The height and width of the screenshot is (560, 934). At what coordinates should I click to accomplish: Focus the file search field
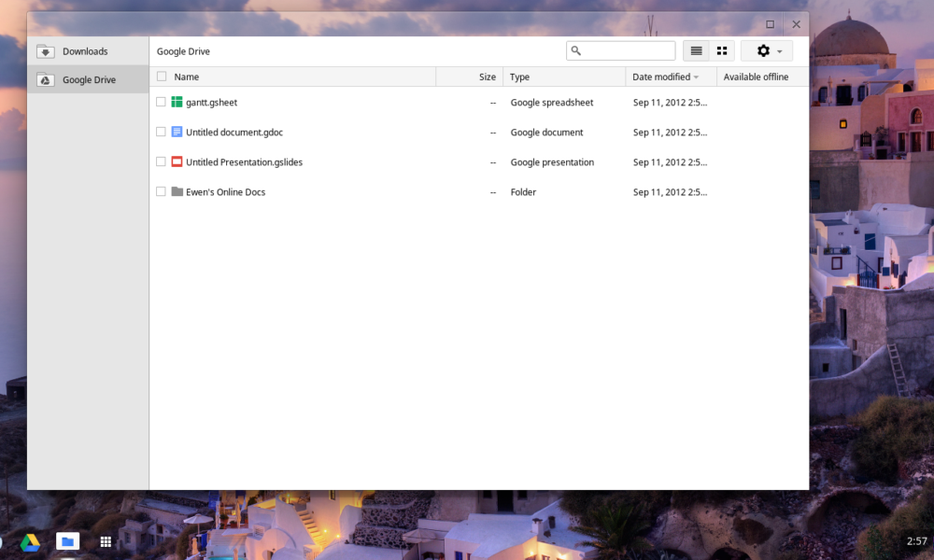coord(621,50)
